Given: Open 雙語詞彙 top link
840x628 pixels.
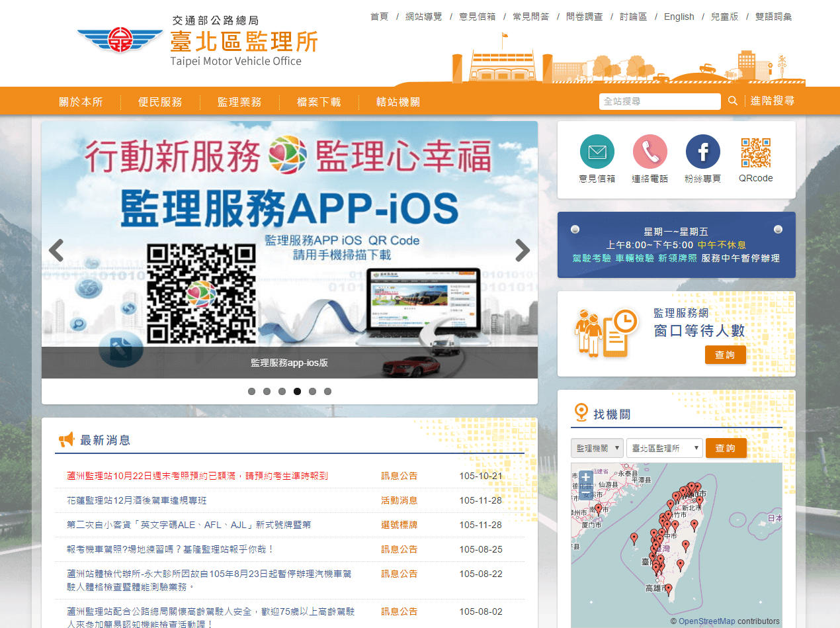Looking at the screenshot, I should (774, 17).
